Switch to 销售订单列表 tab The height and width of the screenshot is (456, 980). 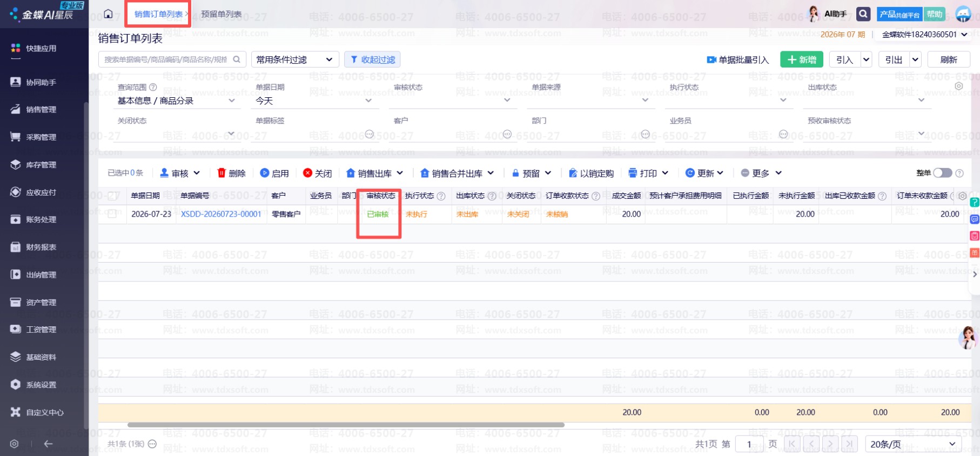click(x=158, y=14)
